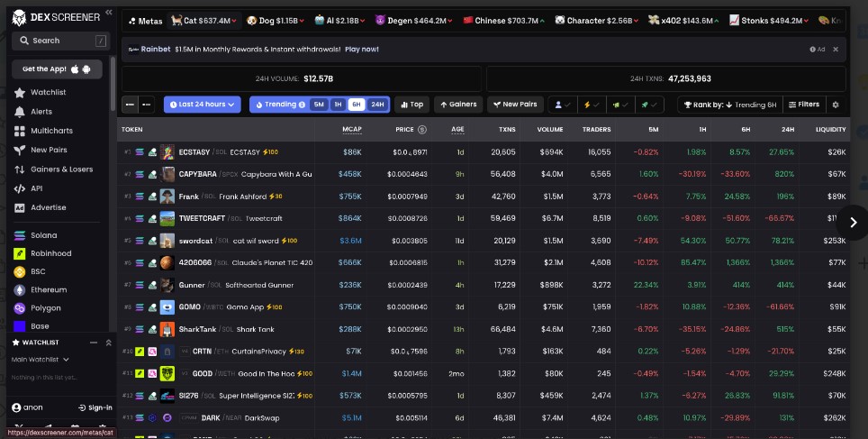The width and height of the screenshot is (868, 439).
Task: Select the 24H trending interval
Action: 377,105
